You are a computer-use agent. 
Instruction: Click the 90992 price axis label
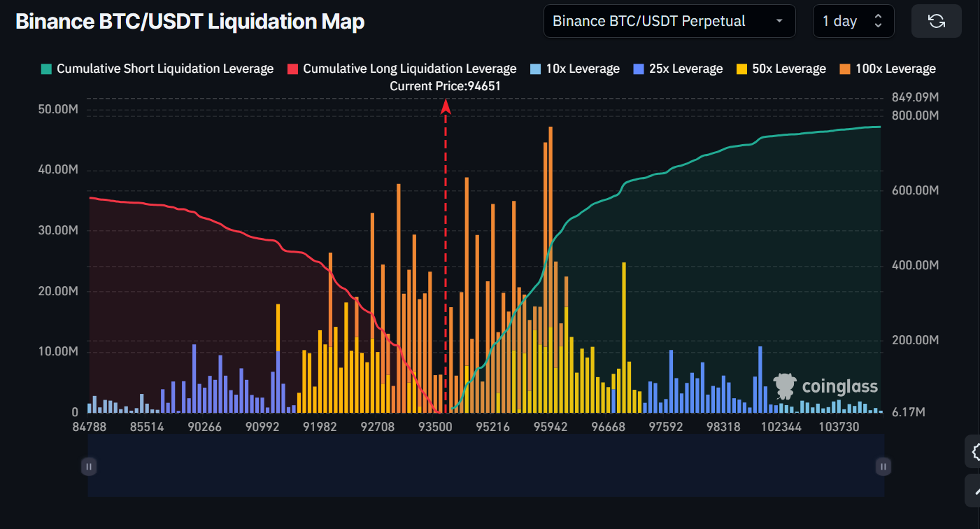coord(262,427)
